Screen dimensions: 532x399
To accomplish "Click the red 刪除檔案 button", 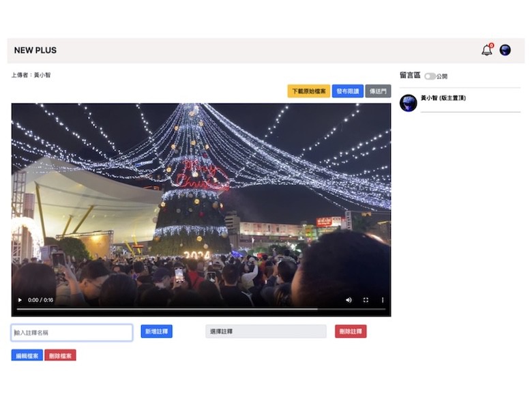I will pos(60,355).
